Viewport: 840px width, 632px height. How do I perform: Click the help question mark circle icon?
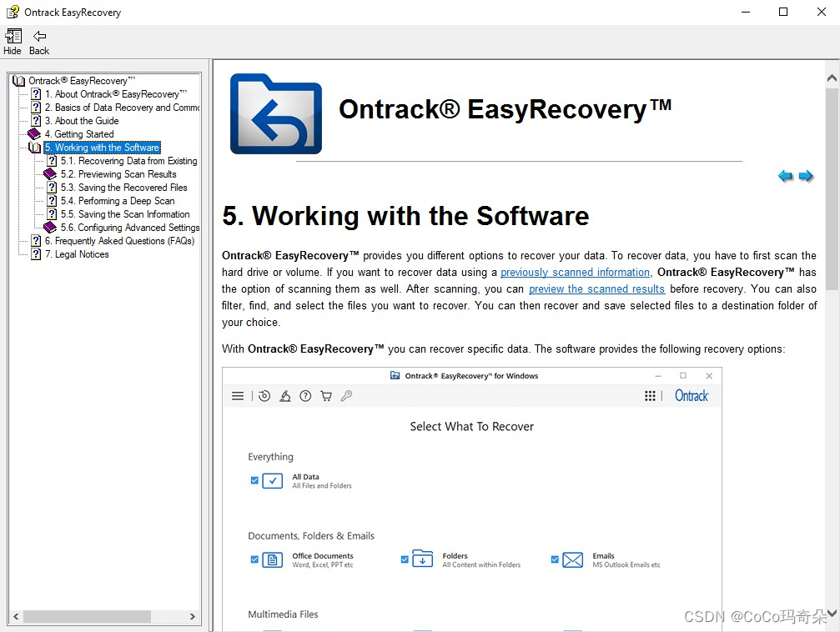(305, 396)
